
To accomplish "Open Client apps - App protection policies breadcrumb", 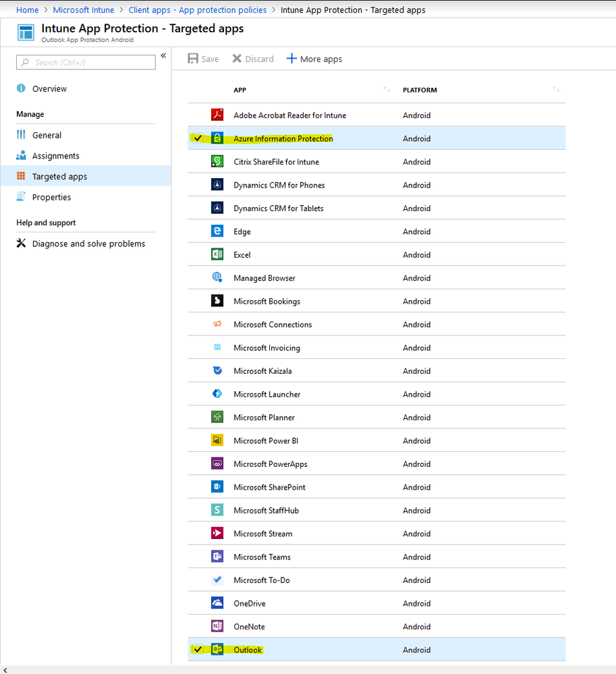I will click(x=197, y=10).
